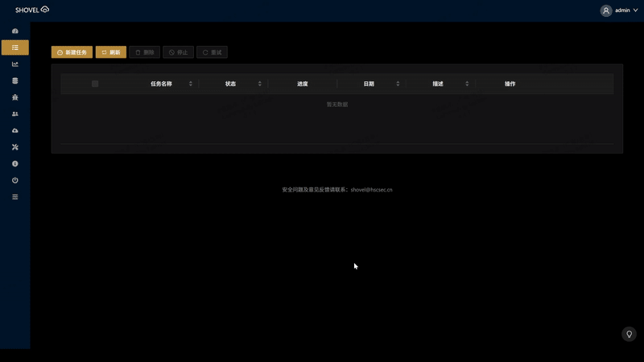The width and height of the screenshot is (644, 362).
Task: Sort by the 状态 column arrows
Action: pyautogui.click(x=259, y=84)
